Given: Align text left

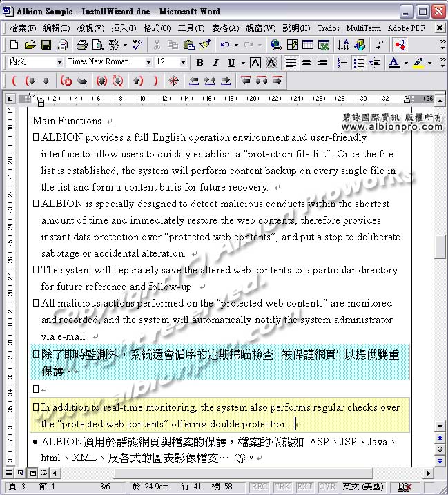Looking at the screenshot, I should point(291,63).
